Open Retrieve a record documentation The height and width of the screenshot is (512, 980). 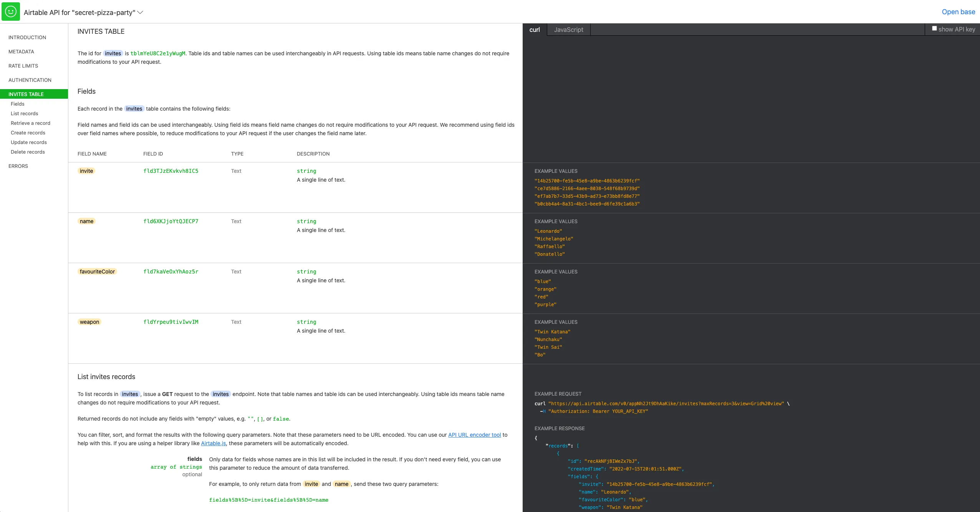point(31,123)
